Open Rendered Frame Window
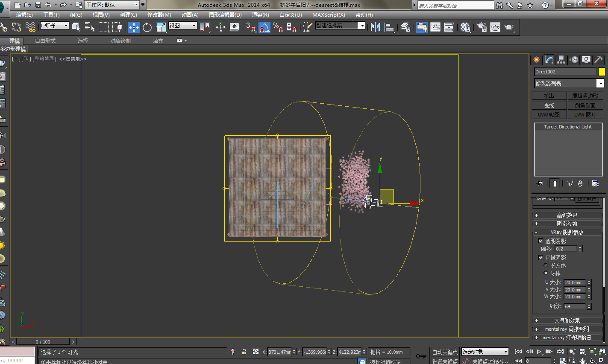This screenshot has height=364, width=608. click(495, 27)
